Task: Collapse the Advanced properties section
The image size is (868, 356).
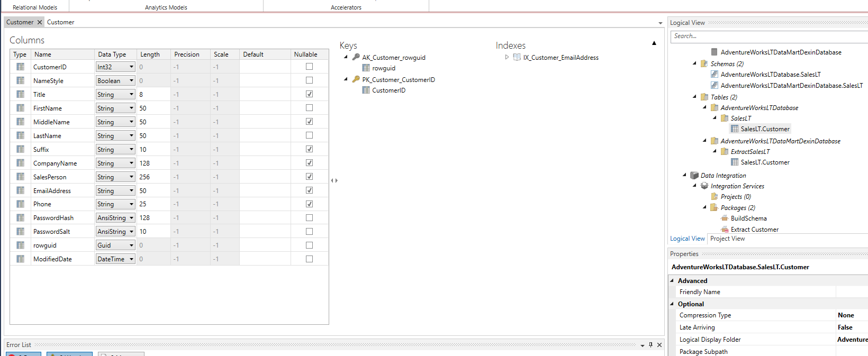Action: pyautogui.click(x=672, y=280)
